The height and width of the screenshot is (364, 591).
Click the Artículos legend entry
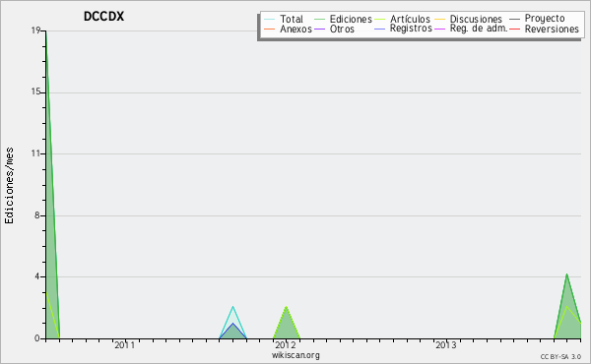(x=410, y=20)
